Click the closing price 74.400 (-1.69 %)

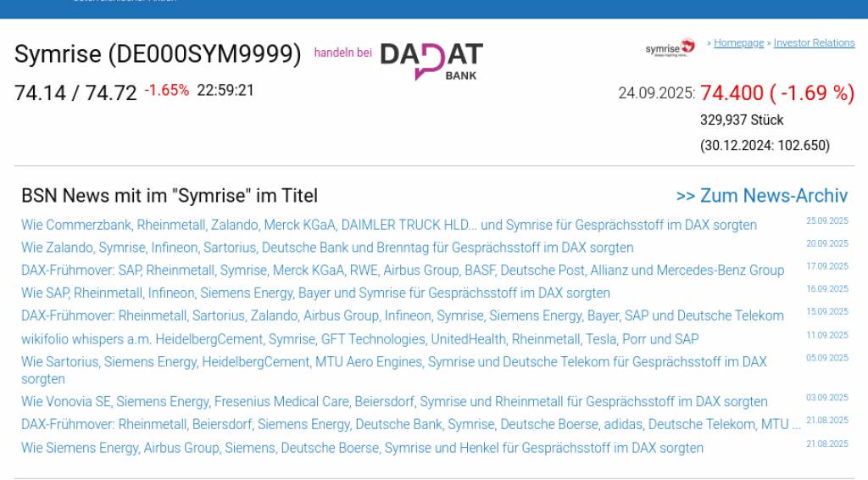776,93
